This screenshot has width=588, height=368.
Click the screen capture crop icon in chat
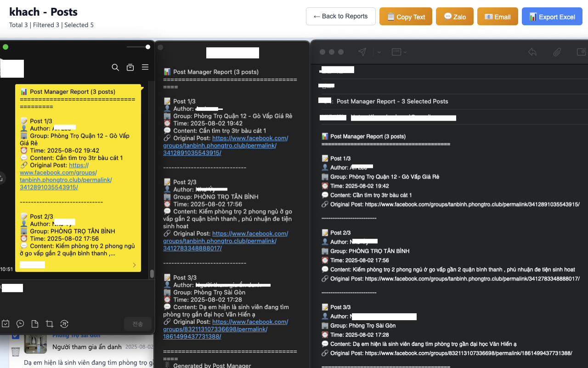pos(50,324)
